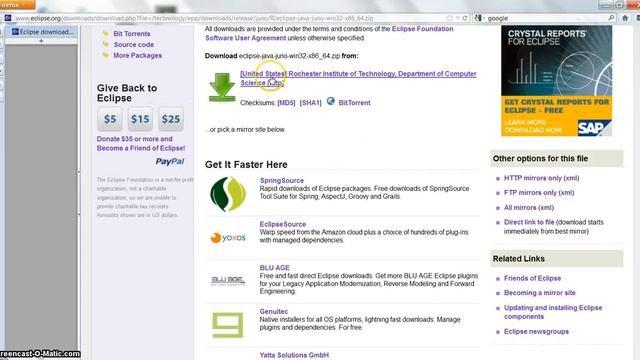The width and height of the screenshot is (640, 360).
Task: Click the SpringSource logo
Action: pyautogui.click(x=228, y=194)
